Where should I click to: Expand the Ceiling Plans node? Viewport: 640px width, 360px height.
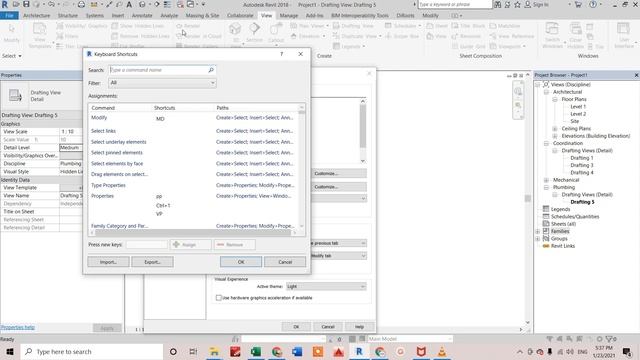click(x=555, y=129)
